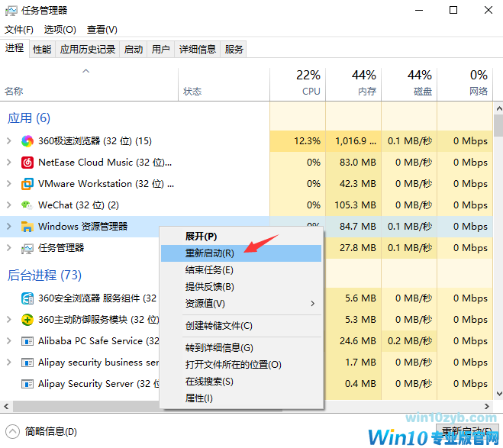Click the Alipay Security Server icon
Viewport: 503px width, 448px height.
pos(27,384)
